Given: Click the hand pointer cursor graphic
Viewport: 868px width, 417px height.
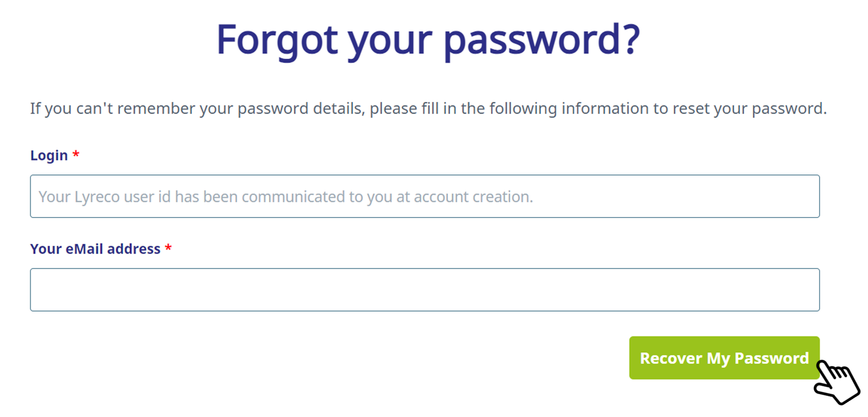Looking at the screenshot, I should pos(833,381).
